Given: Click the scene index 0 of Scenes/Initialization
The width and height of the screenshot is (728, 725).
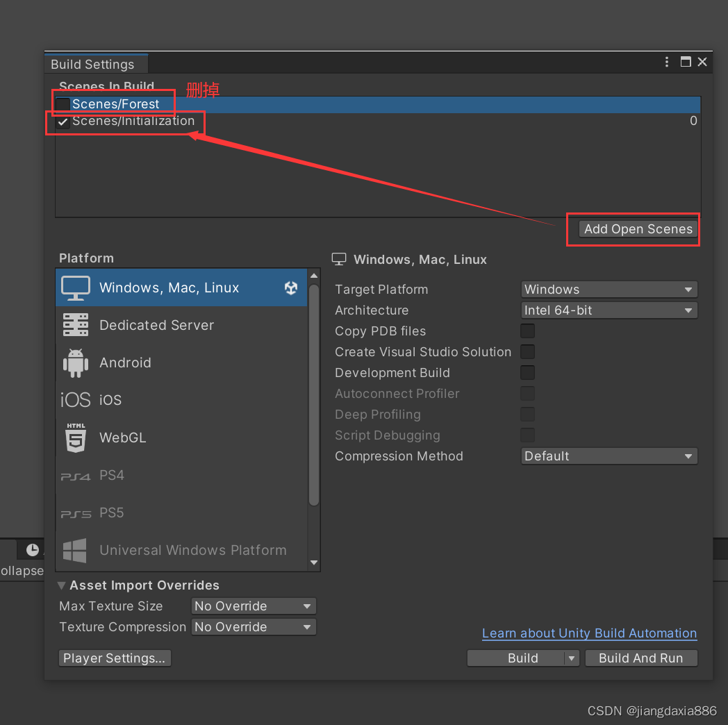Looking at the screenshot, I should (x=693, y=121).
